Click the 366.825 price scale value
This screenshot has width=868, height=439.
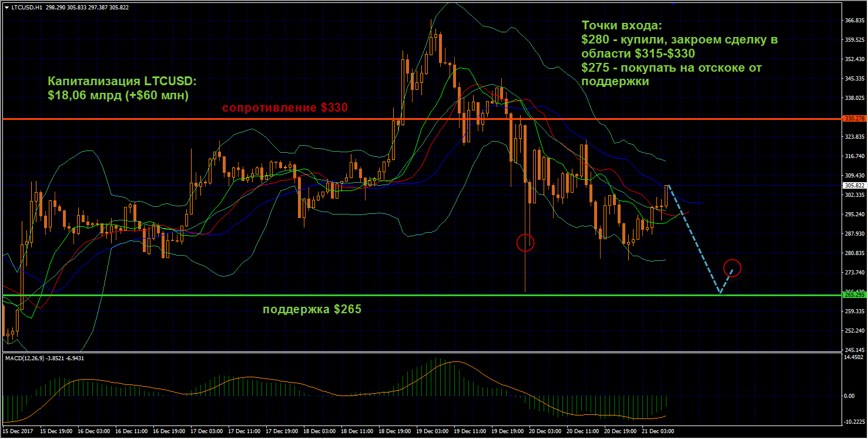click(x=853, y=21)
